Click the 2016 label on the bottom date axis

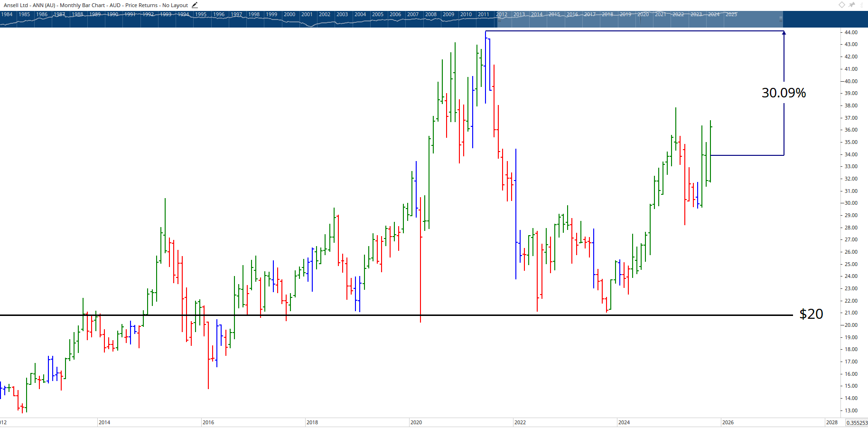point(208,422)
